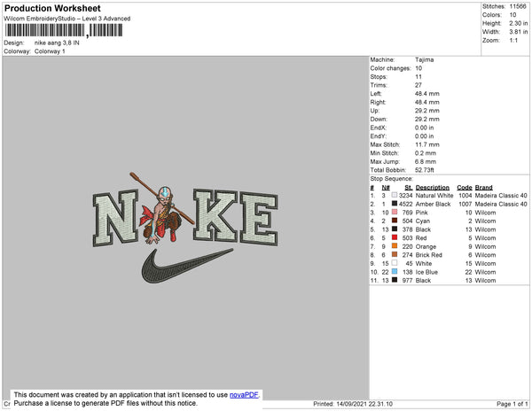This screenshot has width=532, height=411.
Task: Click the 'Ice Blue' description text
Action: (426, 272)
